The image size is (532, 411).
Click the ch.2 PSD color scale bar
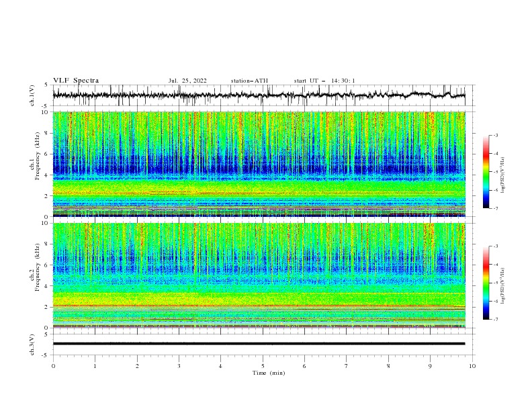point(486,283)
